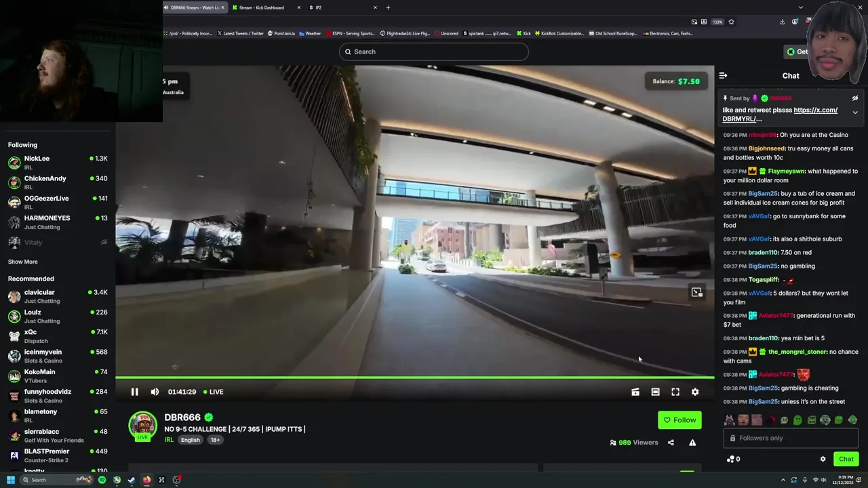Click the IRL category link

[169, 440]
